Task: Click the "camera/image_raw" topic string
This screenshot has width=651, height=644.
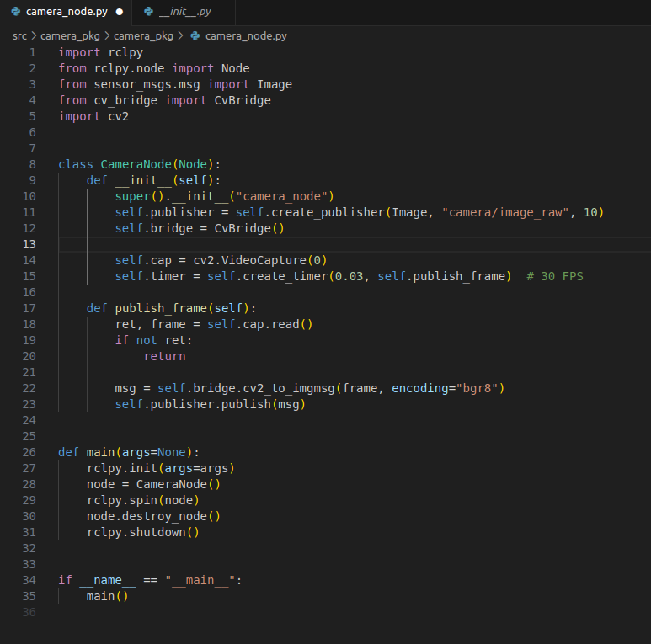Action: click(505, 212)
